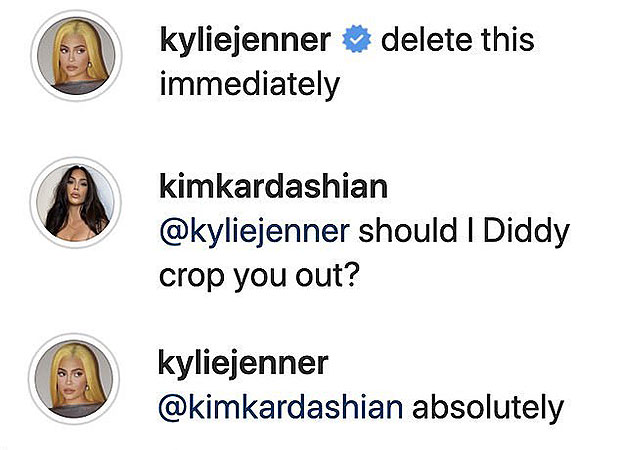This screenshot has height=450, width=620.
Task: Follow the @kyliejenner mention link
Action: [x=255, y=232]
